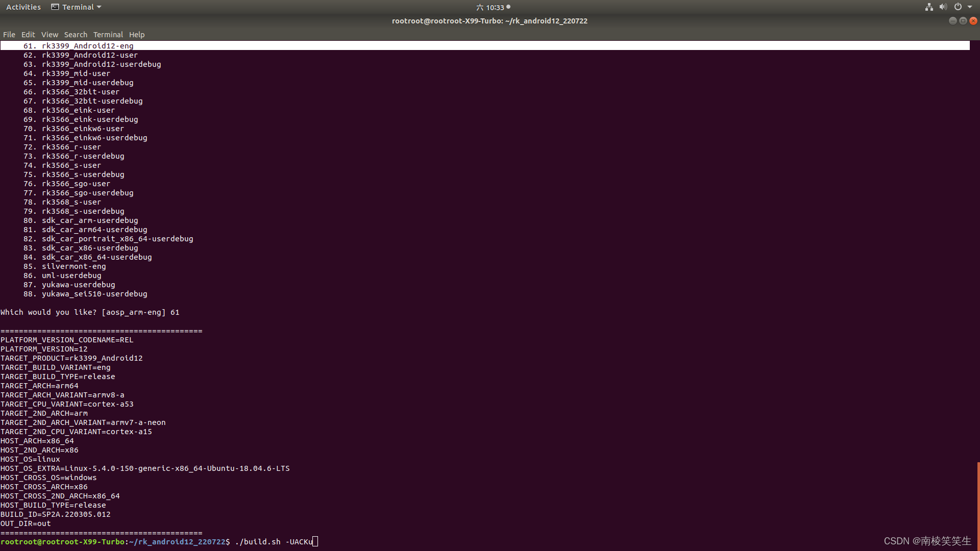Image resolution: width=980 pixels, height=551 pixels.
Task: Open the View menu
Action: click(50, 35)
